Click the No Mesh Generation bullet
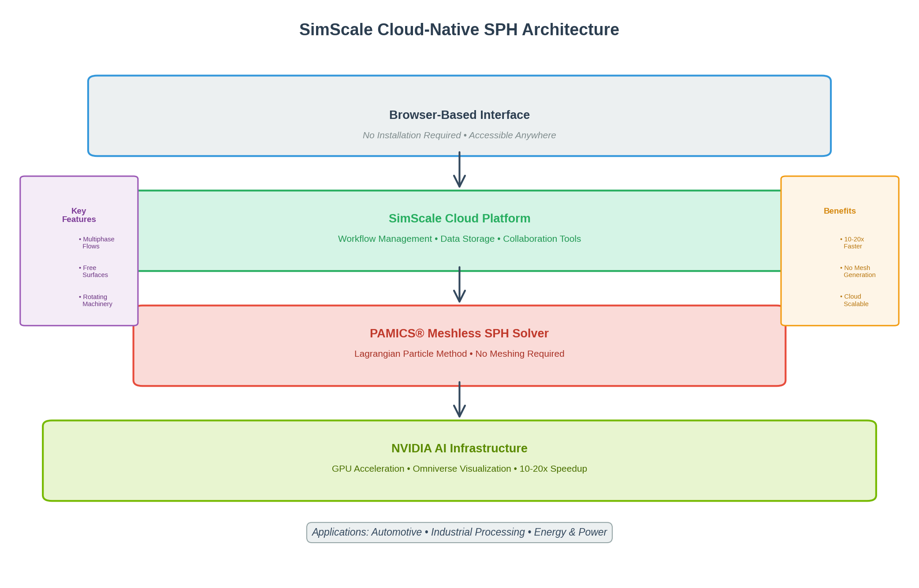Viewport: 919px width, 588px height. tap(858, 271)
